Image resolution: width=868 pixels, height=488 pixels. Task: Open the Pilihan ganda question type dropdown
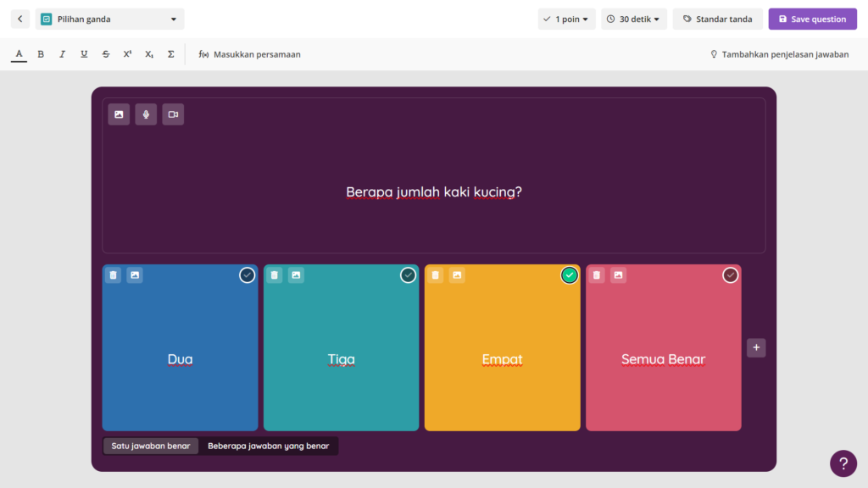(109, 19)
